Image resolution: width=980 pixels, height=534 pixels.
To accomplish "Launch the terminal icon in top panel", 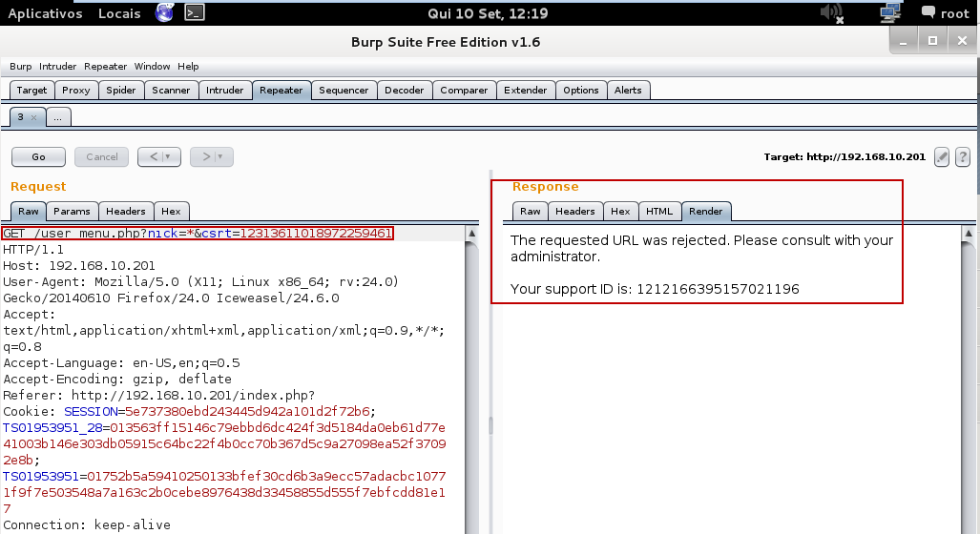I will pos(194,12).
